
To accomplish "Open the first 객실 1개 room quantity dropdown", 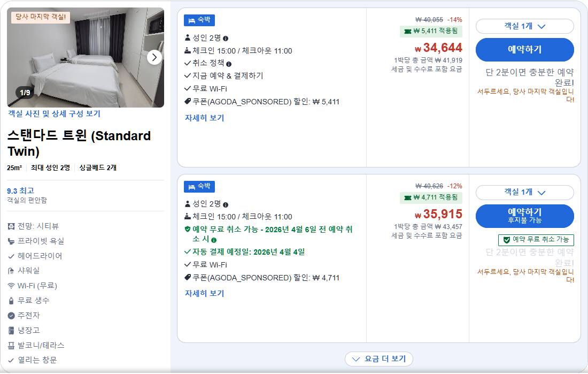I will click(x=524, y=26).
